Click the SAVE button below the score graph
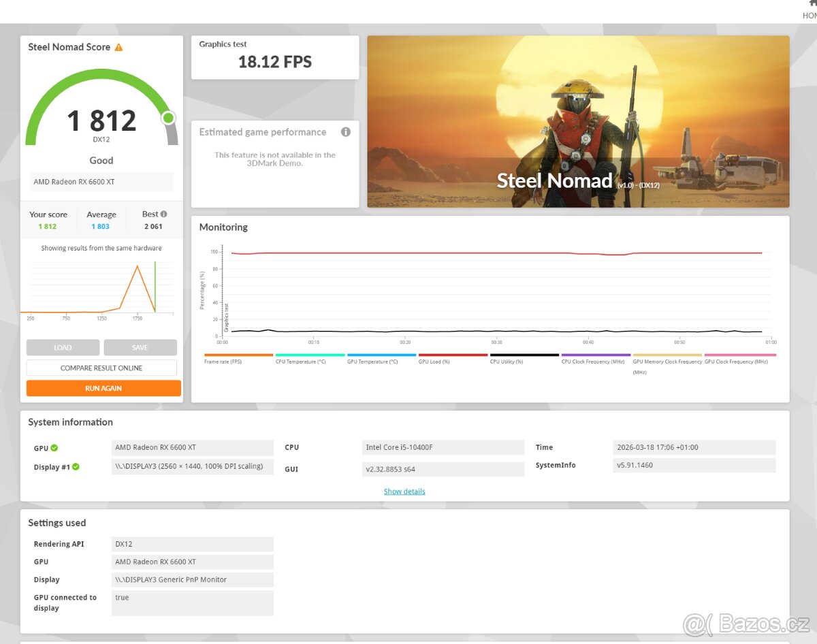The width and height of the screenshot is (817, 644). (140, 347)
